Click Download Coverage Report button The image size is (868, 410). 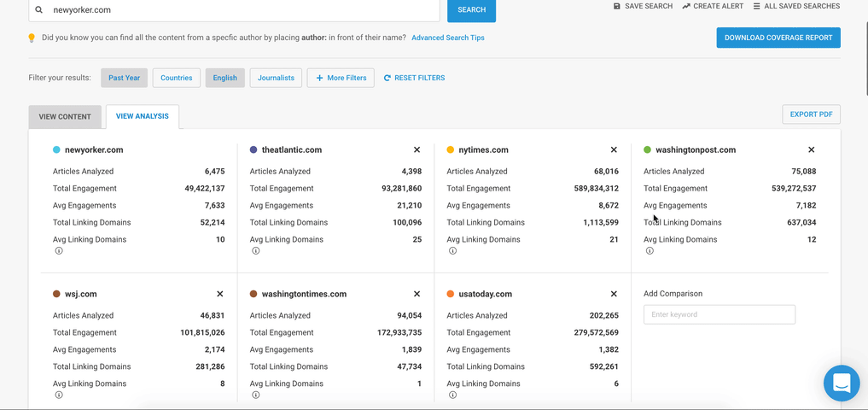coord(778,38)
